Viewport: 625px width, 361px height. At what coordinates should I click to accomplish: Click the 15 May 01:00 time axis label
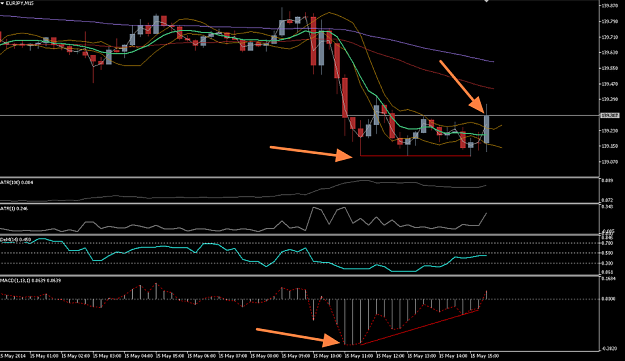click(x=44, y=356)
